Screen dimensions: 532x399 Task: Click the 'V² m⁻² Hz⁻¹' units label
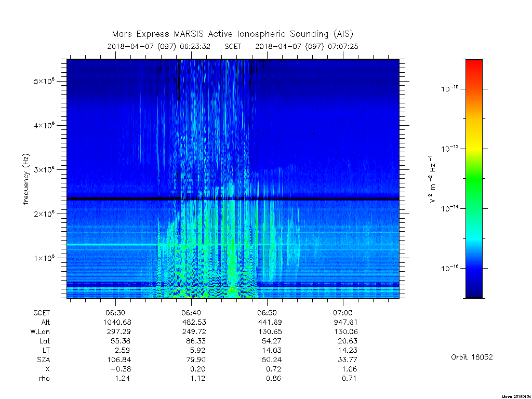pyautogui.click(x=432, y=179)
